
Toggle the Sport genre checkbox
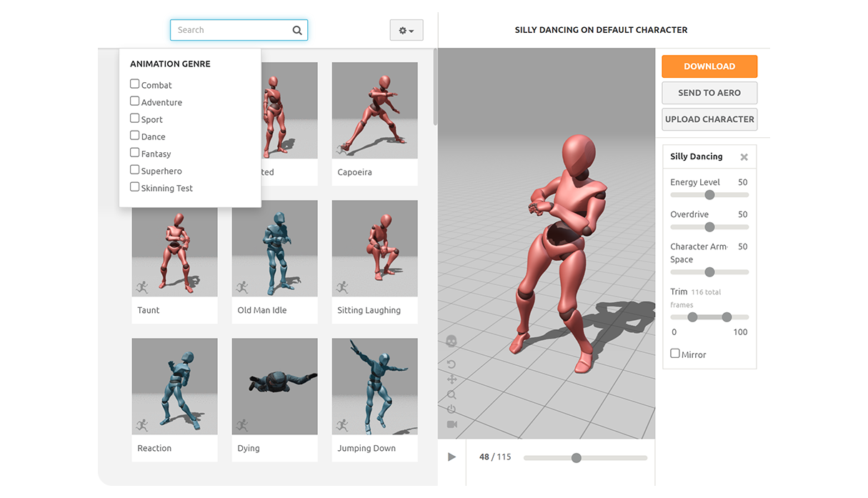(x=134, y=118)
